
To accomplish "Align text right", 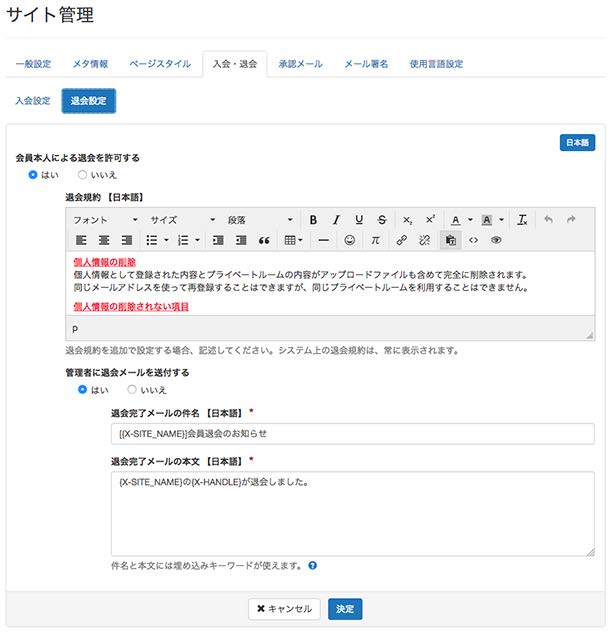I will (x=127, y=240).
